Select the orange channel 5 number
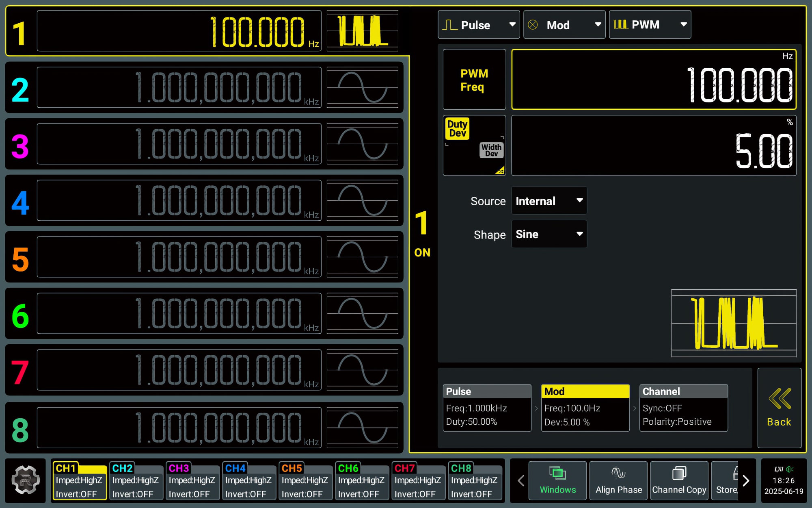812x508 pixels. 20,259
